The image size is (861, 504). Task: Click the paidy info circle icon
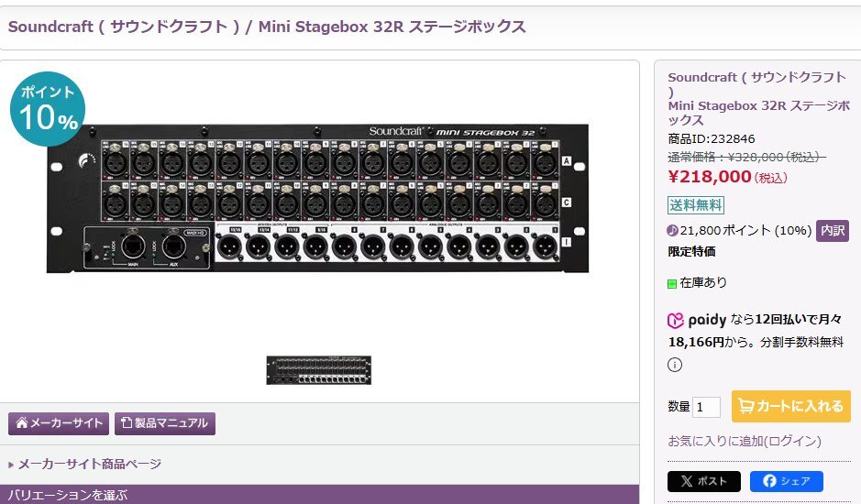point(675,365)
